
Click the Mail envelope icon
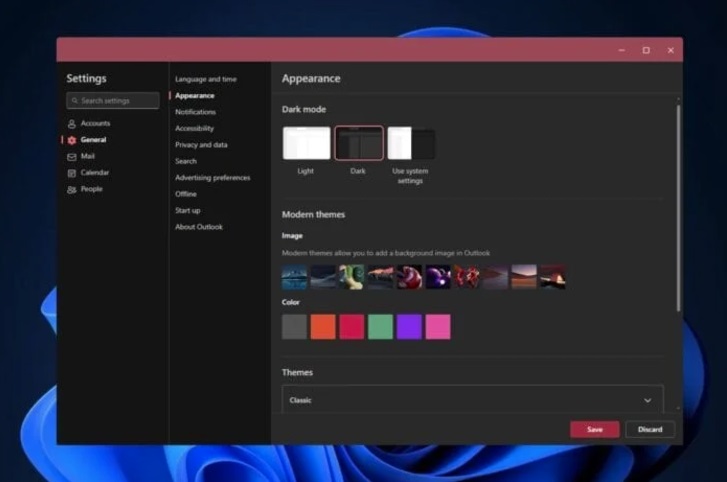pyautogui.click(x=71, y=157)
